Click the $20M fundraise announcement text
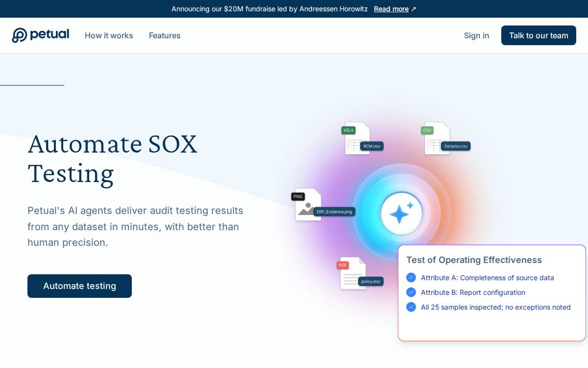 coord(269,9)
